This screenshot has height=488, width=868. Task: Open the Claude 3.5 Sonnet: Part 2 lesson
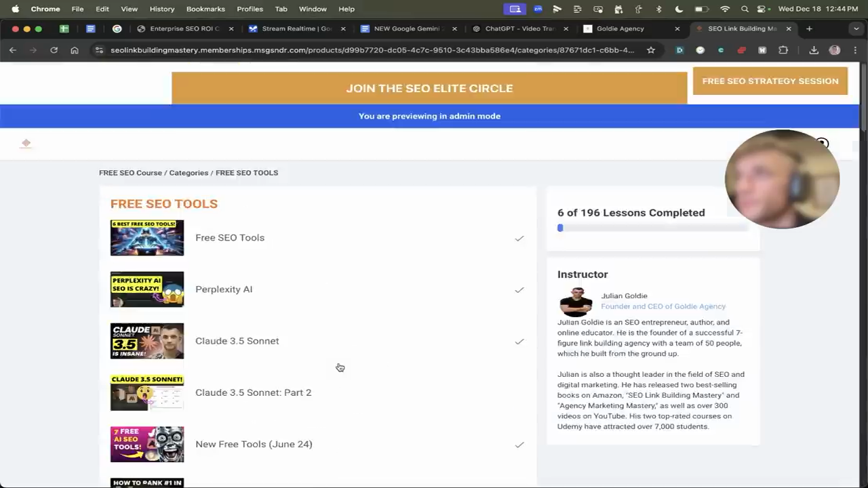pyautogui.click(x=254, y=392)
